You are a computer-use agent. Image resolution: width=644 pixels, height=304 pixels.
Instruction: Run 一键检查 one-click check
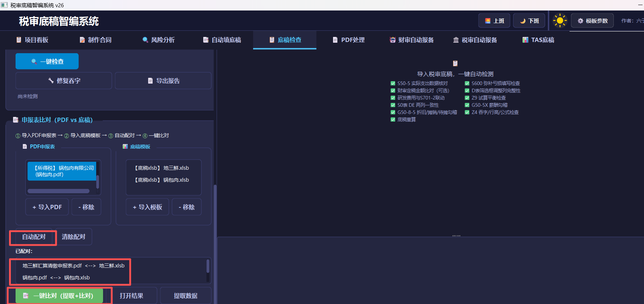(x=47, y=61)
